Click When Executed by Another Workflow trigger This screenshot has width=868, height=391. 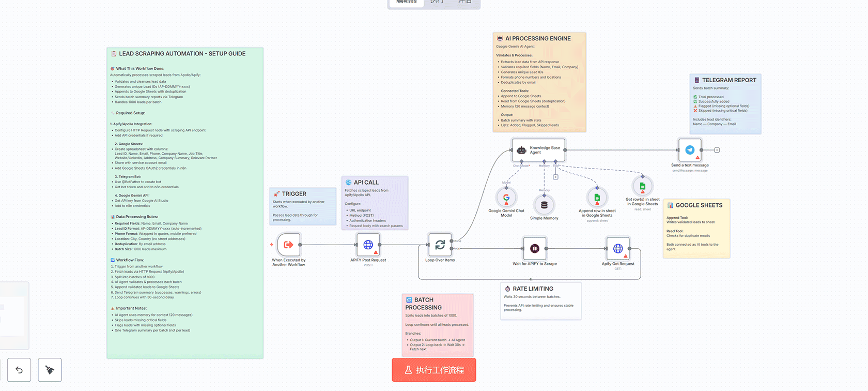[288, 245]
